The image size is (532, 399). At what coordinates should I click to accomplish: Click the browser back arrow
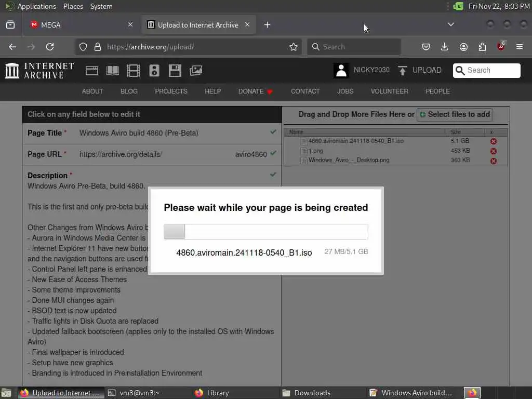point(12,47)
